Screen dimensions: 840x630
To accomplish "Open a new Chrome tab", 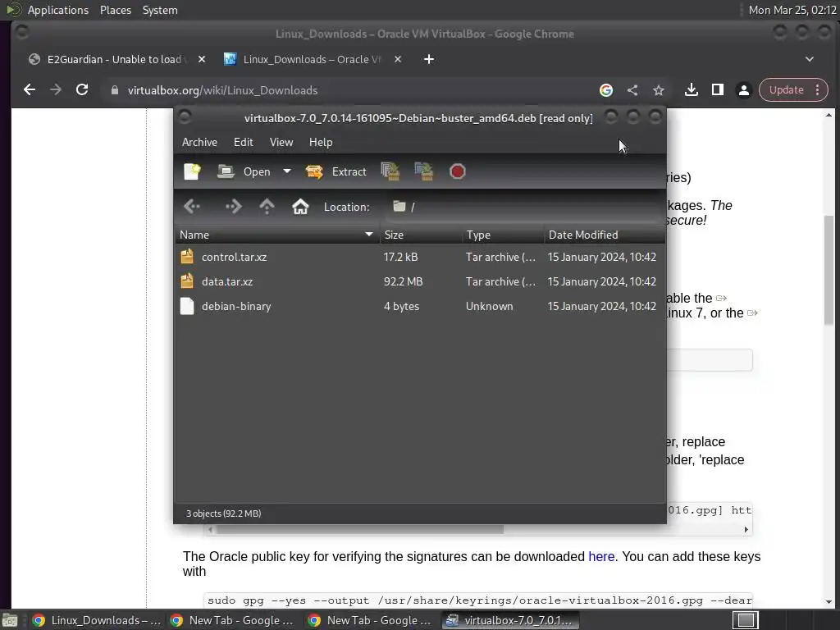I will (x=429, y=59).
